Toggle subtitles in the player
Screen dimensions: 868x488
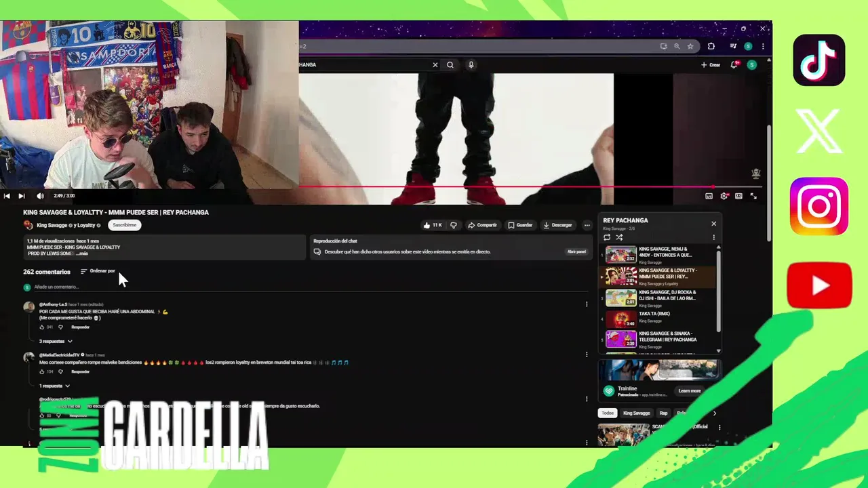(x=709, y=196)
